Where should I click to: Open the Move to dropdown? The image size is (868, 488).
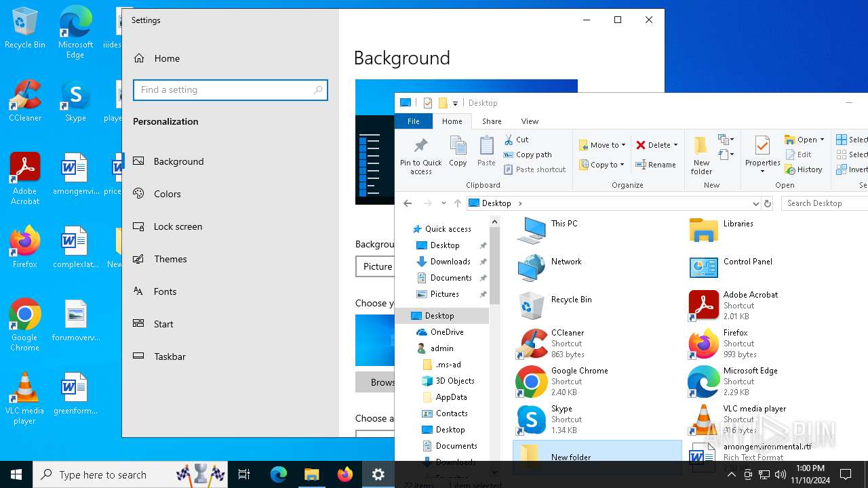pos(602,145)
